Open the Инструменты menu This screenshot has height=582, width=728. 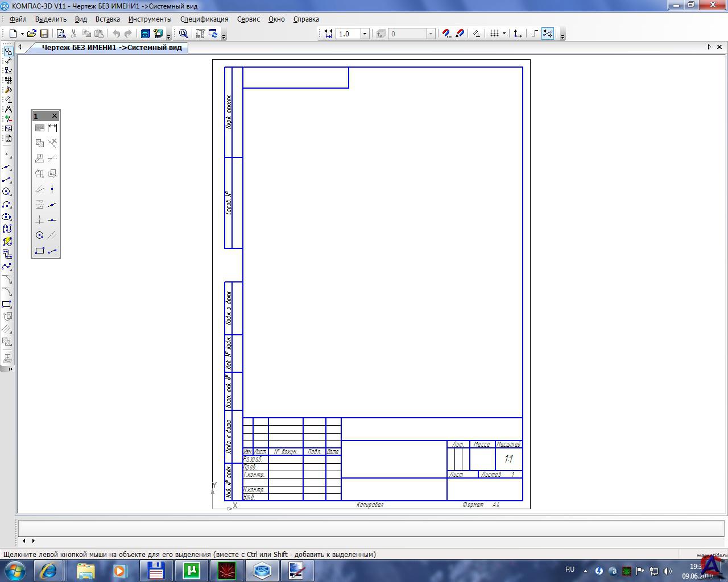150,19
